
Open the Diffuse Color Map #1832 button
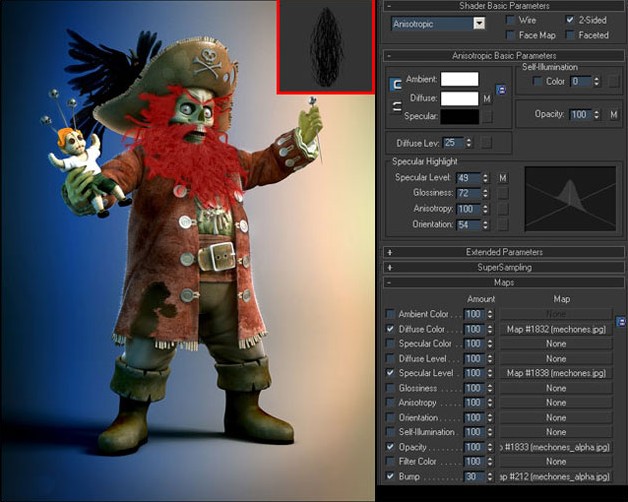pyautogui.click(x=556, y=329)
